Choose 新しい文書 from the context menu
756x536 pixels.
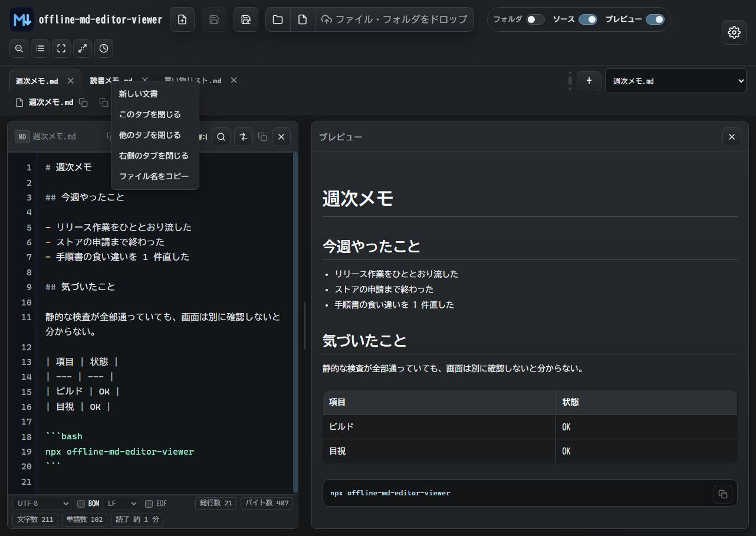click(x=155, y=94)
